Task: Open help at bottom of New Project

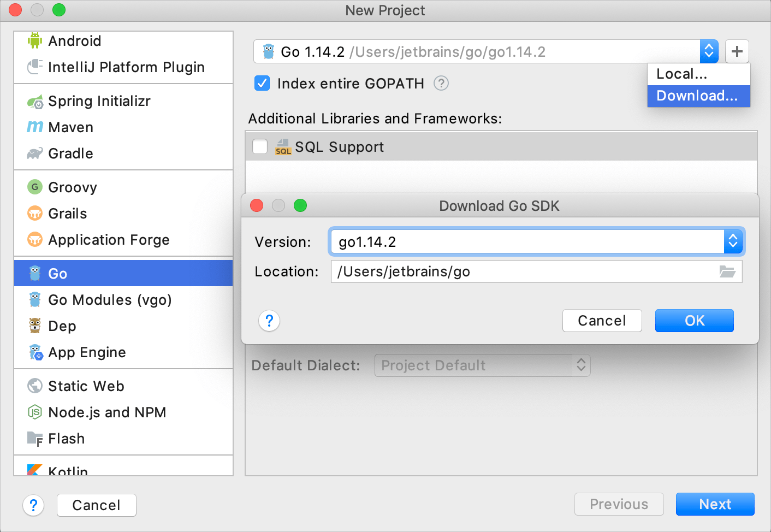Action: 33,505
